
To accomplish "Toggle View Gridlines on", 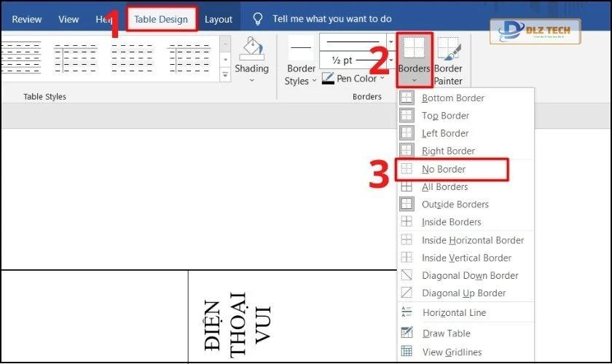I will click(x=451, y=352).
